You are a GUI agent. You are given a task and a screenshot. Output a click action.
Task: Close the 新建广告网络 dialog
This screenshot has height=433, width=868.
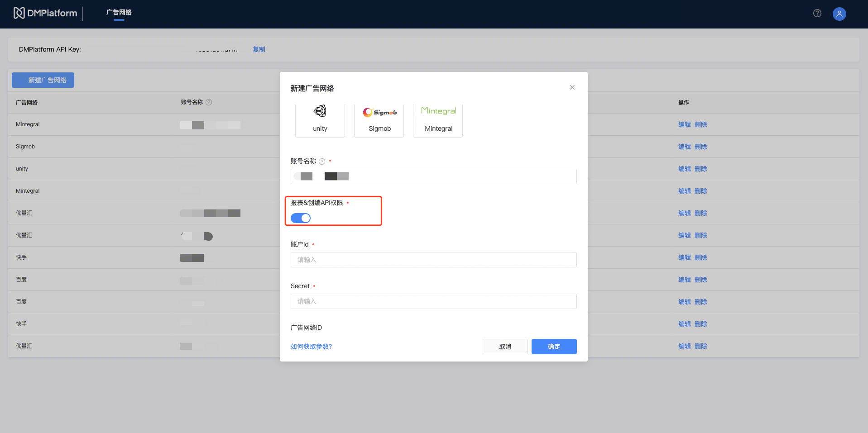coord(572,87)
